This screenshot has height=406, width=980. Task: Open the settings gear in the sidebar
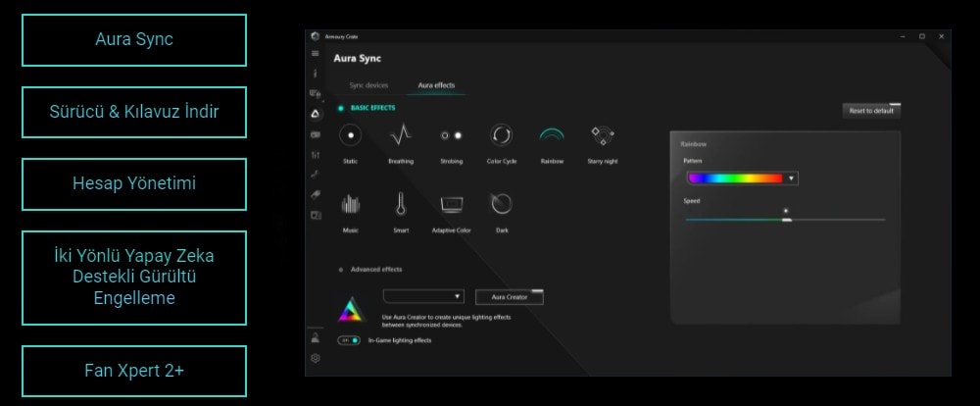point(315,359)
